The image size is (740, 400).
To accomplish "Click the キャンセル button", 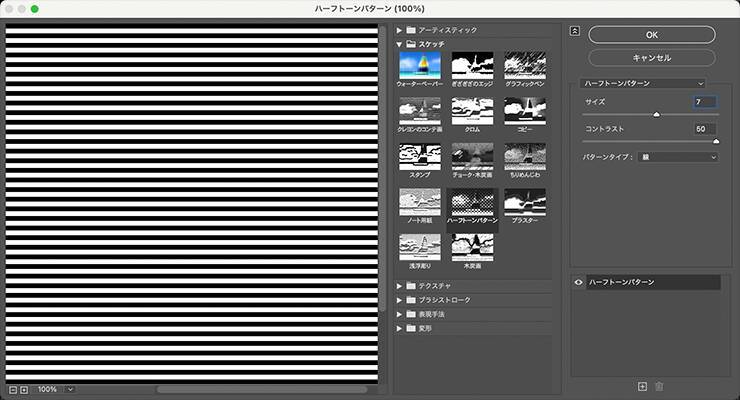I will (x=651, y=57).
